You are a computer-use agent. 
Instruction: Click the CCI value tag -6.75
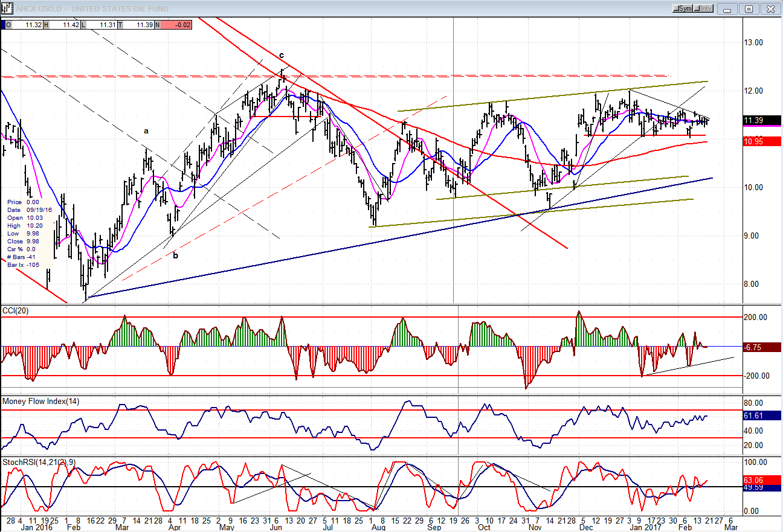click(762, 347)
